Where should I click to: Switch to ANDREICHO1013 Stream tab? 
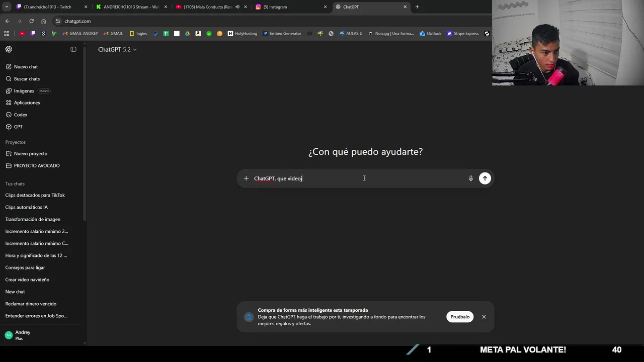[x=131, y=7]
